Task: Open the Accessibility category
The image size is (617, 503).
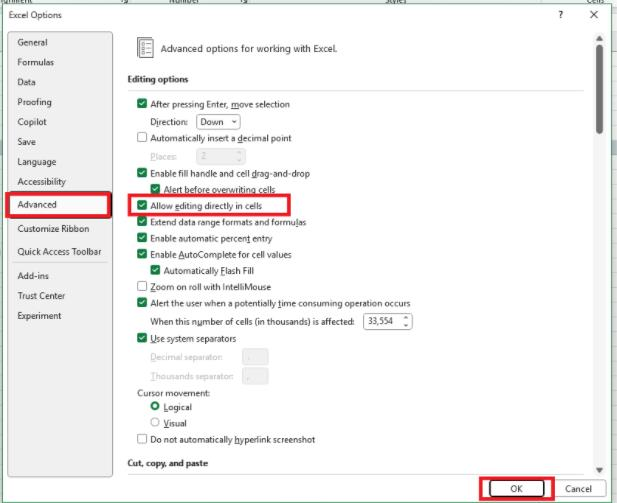Action: click(x=41, y=181)
